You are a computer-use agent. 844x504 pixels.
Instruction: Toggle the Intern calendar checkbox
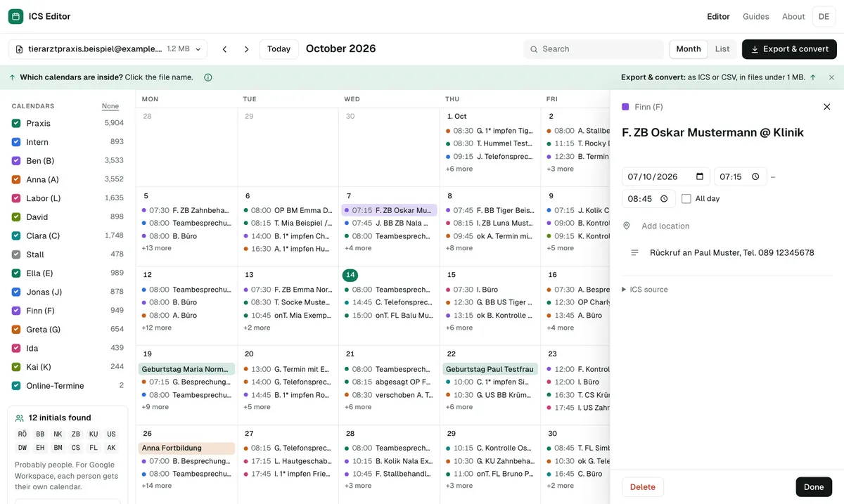[16, 142]
